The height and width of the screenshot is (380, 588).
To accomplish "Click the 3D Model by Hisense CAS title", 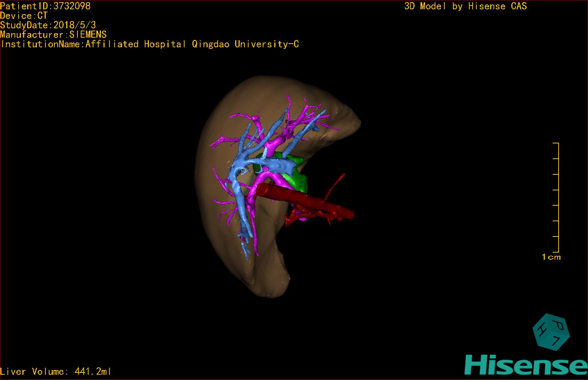I will tap(465, 6).
